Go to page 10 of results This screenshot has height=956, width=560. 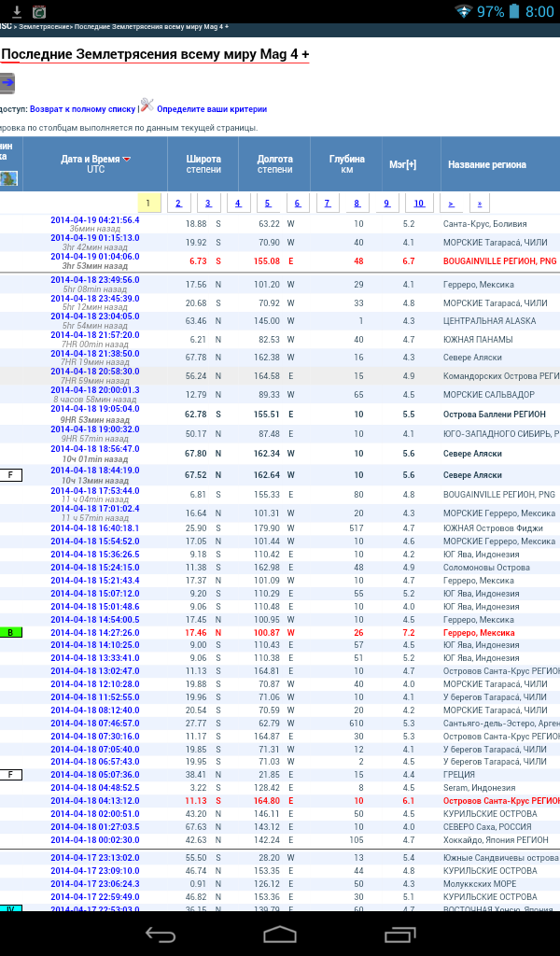click(x=419, y=204)
